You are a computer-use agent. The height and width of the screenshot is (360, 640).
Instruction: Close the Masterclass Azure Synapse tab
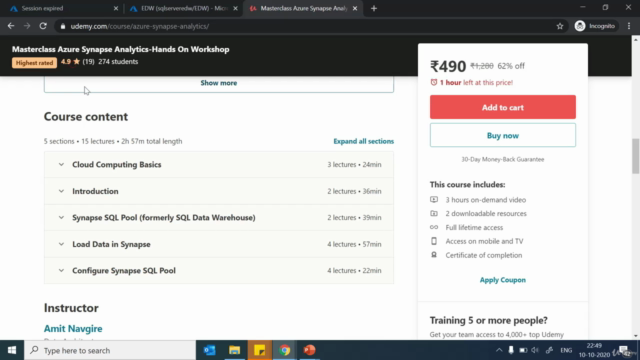click(355, 8)
